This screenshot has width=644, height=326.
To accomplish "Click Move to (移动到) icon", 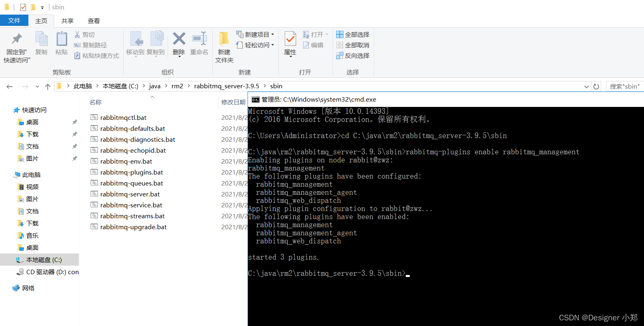I will pyautogui.click(x=136, y=39).
